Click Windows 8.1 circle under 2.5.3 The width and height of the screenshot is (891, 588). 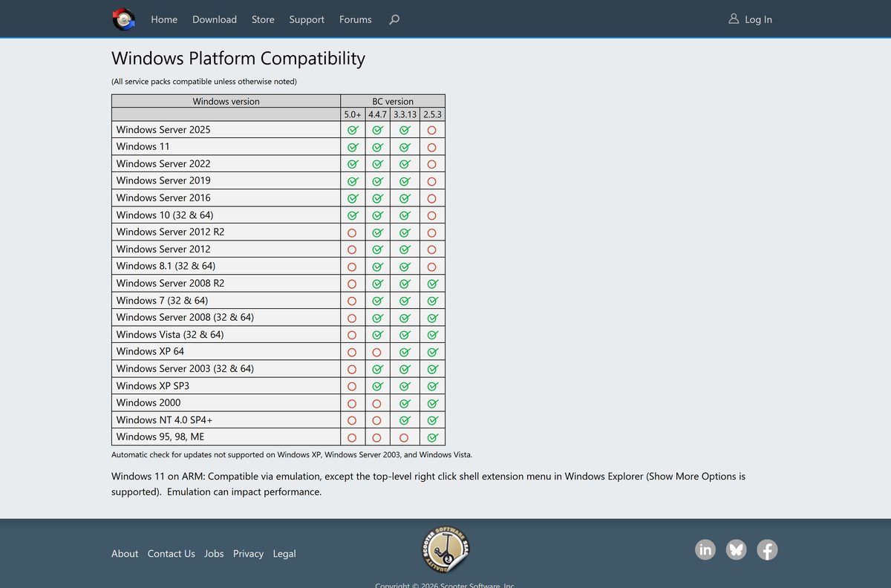point(431,267)
